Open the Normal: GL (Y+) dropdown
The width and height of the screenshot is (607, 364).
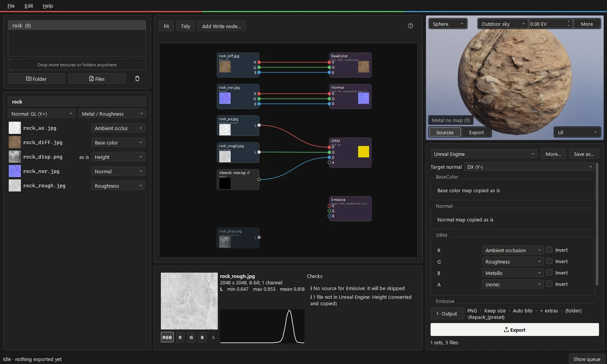42,114
